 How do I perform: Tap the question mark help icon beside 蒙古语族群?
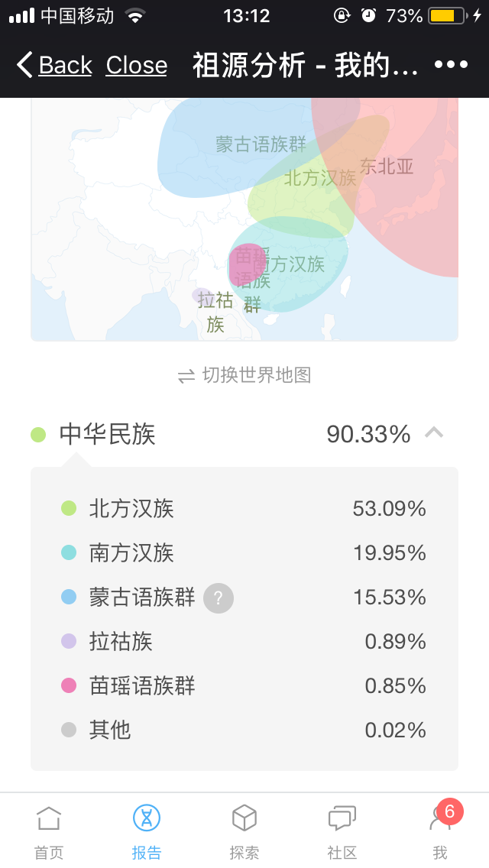(x=219, y=598)
